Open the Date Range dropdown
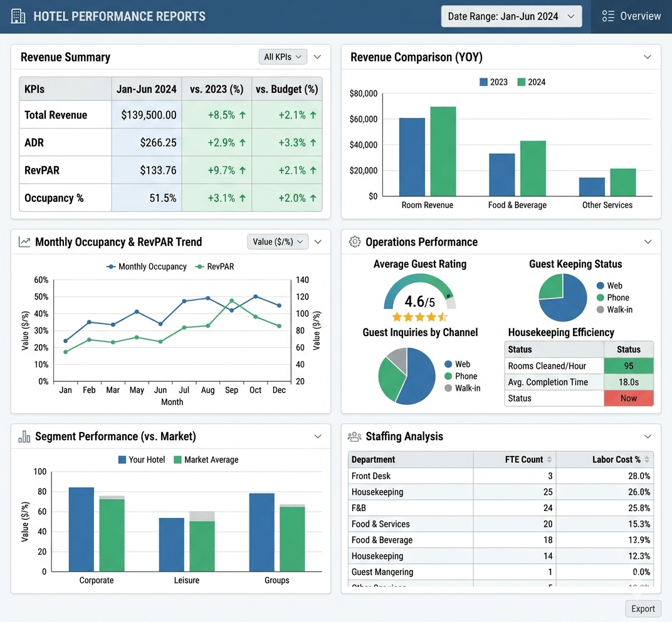 [x=512, y=16]
